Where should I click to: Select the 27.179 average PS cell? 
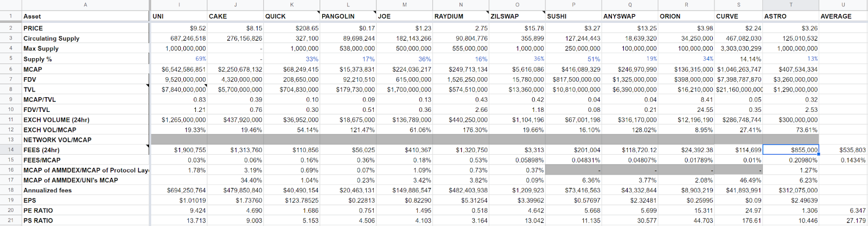coord(843,221)
